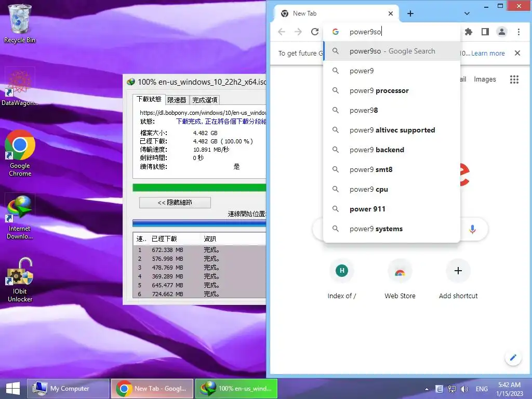Click the address bar containing power9so

coord(392,32)
